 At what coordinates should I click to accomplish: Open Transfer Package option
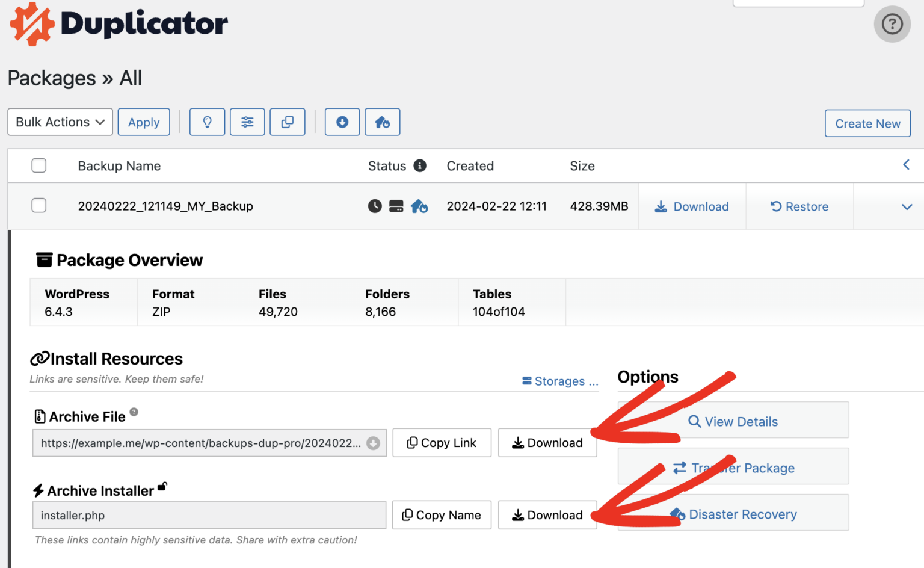point(733,466)
